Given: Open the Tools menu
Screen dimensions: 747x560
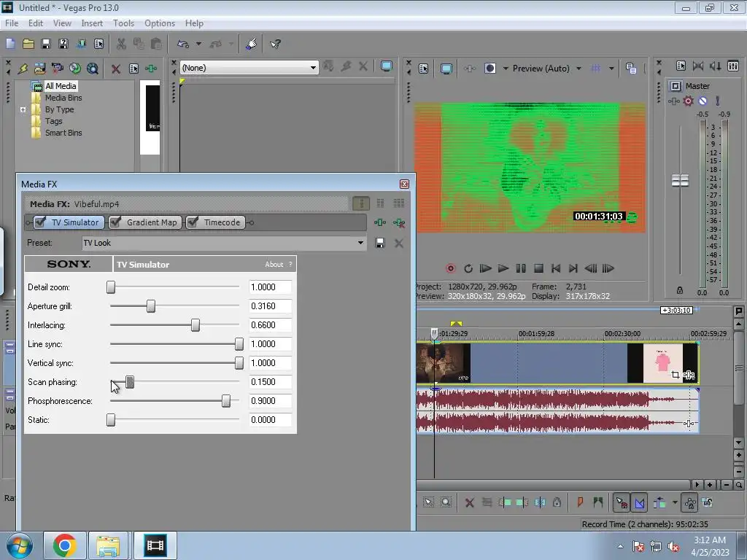Looking at the screenshot, I should [123, 23].
